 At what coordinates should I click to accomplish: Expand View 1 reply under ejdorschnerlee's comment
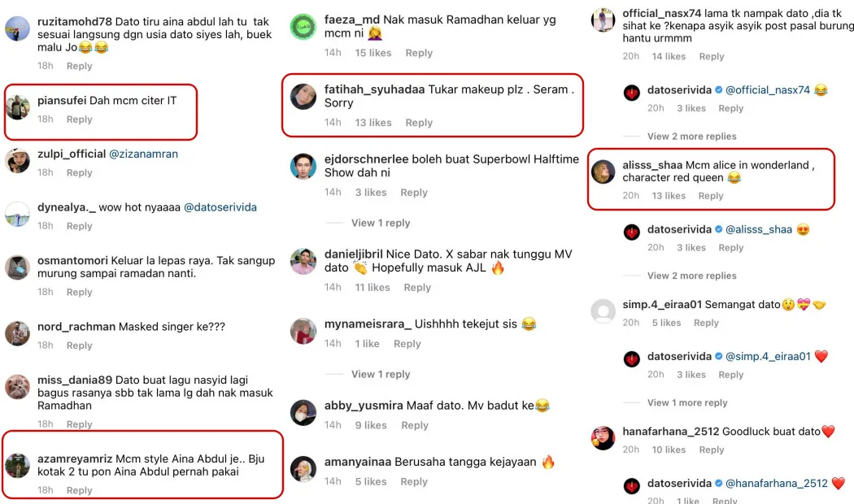click(x=381, y=224)
